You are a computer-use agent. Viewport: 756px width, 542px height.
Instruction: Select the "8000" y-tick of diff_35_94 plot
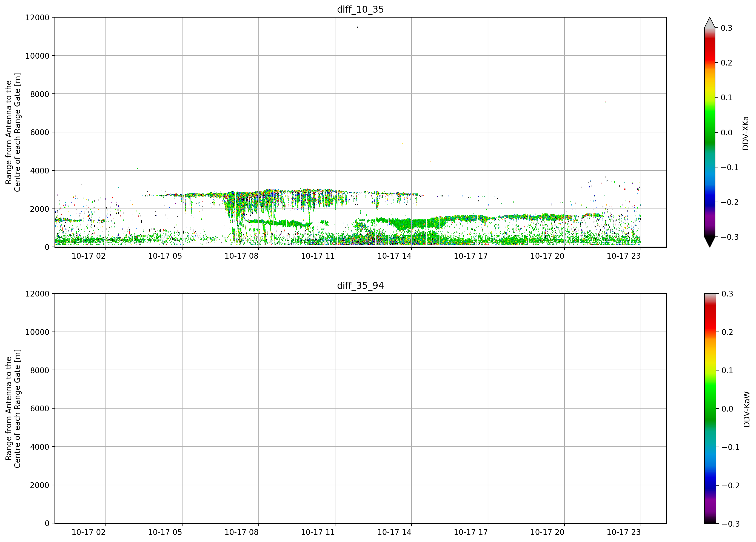[40, 370]
